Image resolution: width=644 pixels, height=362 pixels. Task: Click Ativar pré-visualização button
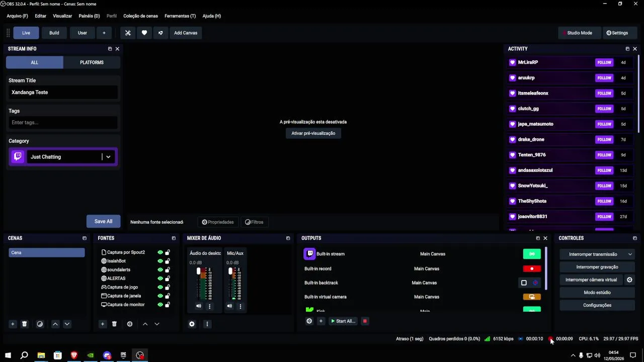(x=313, y=133)
